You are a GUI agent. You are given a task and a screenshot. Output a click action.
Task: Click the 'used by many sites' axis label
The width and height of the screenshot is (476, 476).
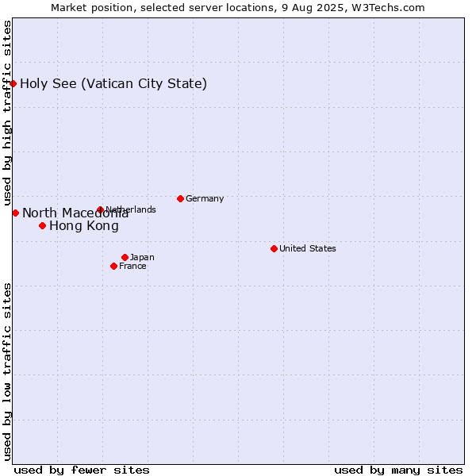click(398, 470)
